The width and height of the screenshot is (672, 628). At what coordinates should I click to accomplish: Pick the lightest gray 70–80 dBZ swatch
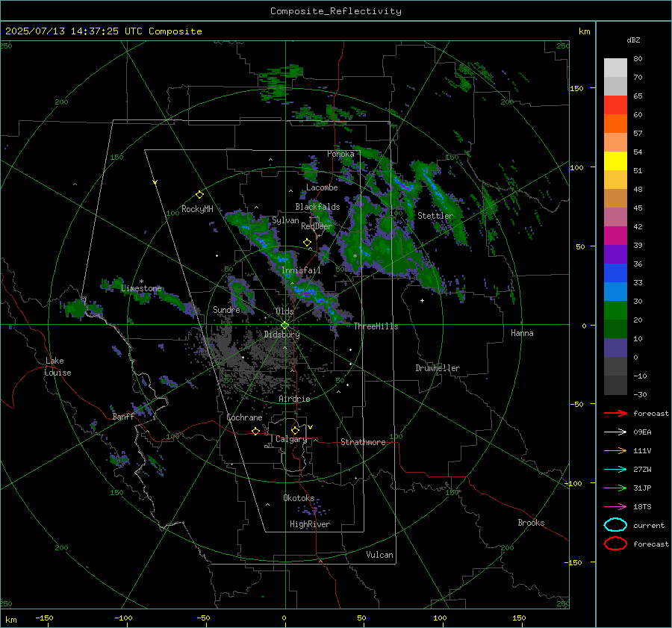coord(615,68)
